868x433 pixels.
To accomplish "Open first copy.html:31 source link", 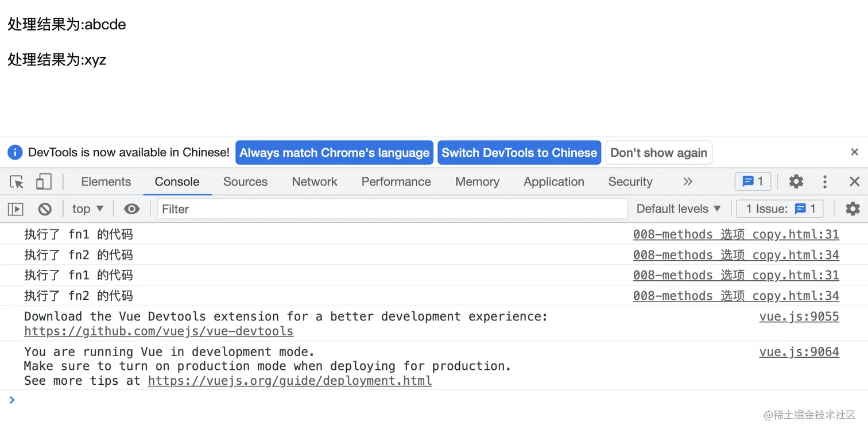I will click(x=736, y=234).
